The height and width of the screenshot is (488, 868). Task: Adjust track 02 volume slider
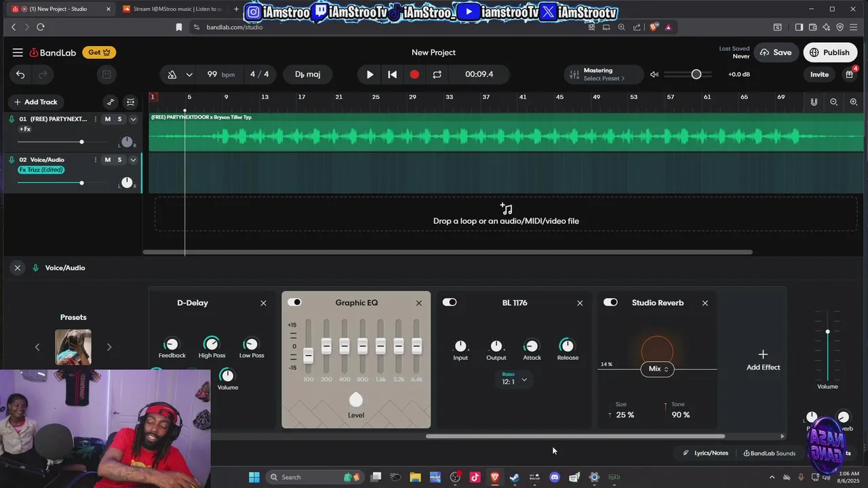(x=81, y=183)
